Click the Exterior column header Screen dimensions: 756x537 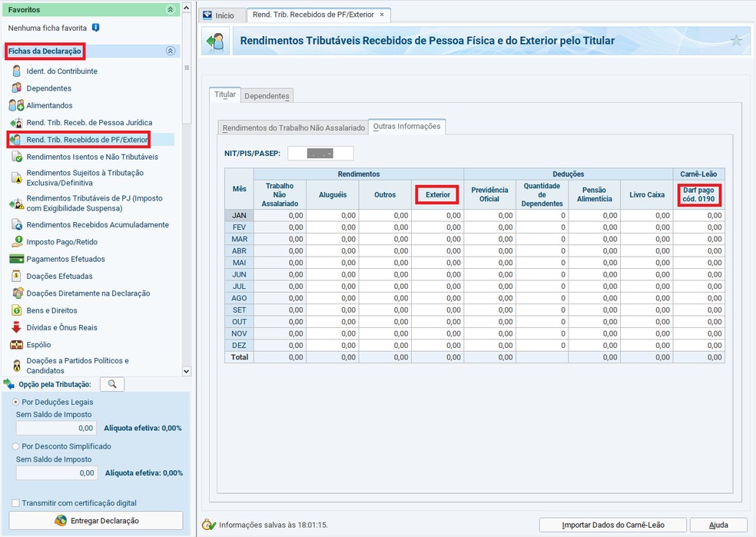point(437,194)
